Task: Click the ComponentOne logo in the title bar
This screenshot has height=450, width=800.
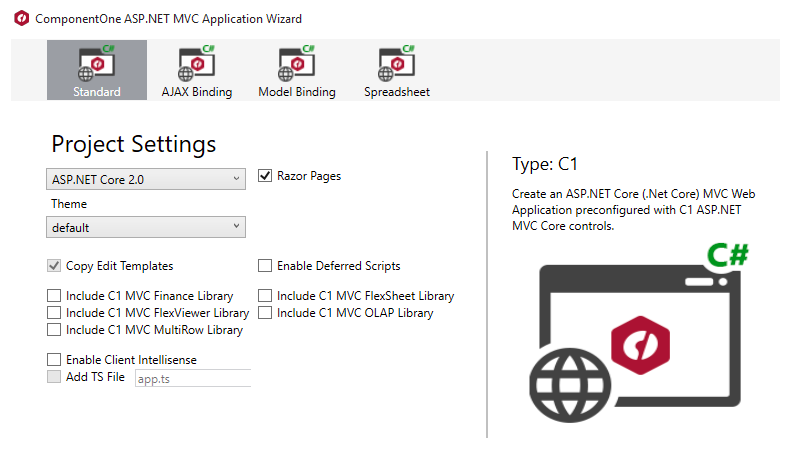Action: click(x=21, y=18)
